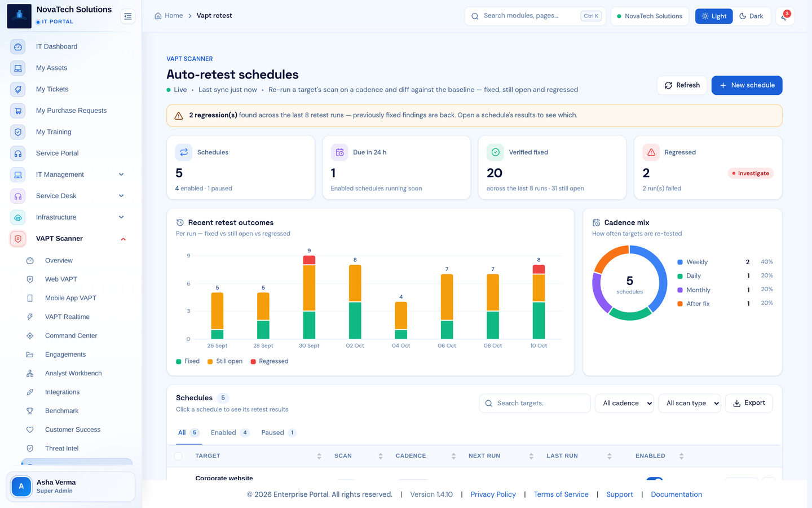Tick the select-all checkbox in table header

coord(178,456)
